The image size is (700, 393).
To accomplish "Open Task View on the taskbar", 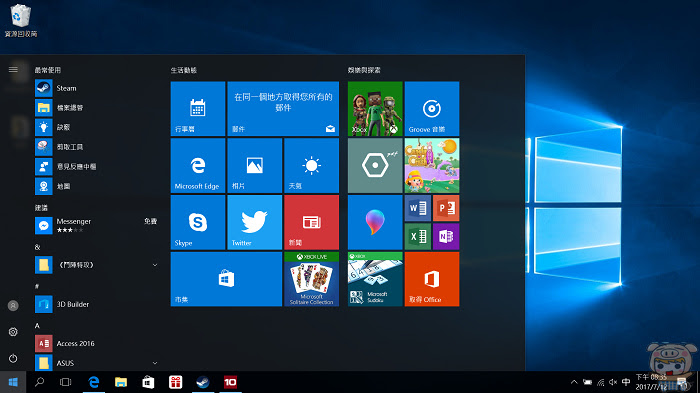I will pos(66,382).
